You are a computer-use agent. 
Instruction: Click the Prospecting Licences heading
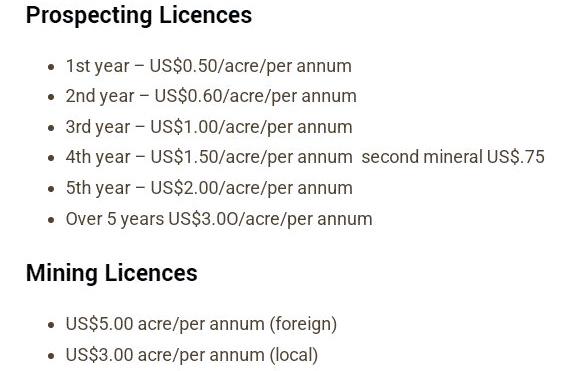(139, 16)
